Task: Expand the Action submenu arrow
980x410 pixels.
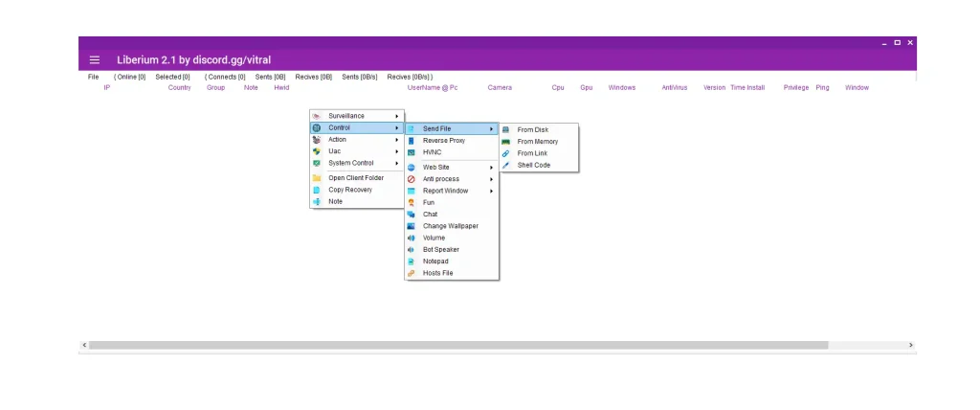Action: [x=397, y=140]
